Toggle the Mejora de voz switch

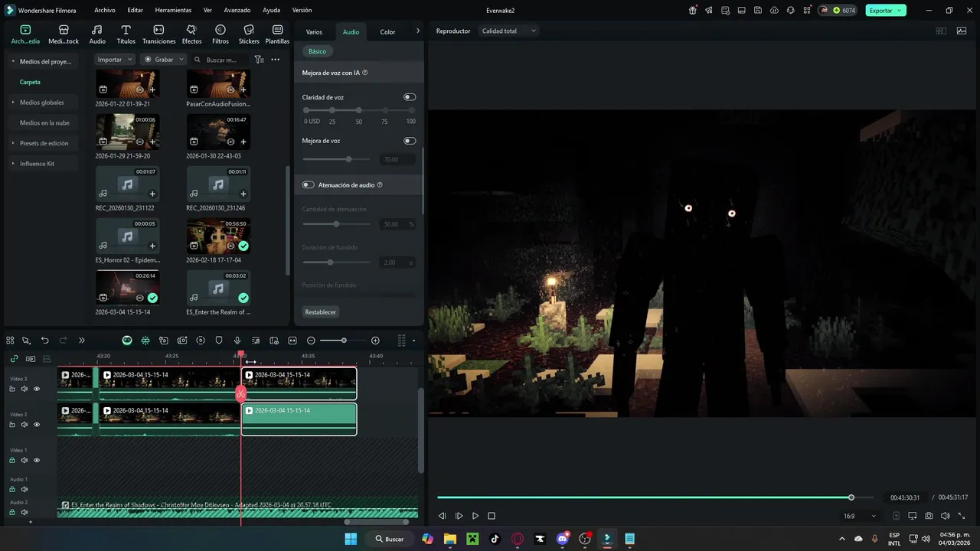[x=410, y=141]
